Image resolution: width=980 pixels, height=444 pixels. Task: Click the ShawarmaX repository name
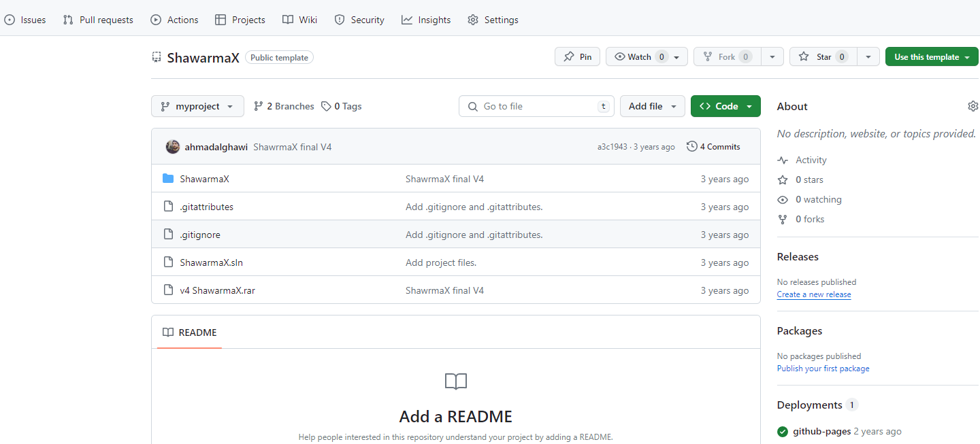(x=203, y=58)
